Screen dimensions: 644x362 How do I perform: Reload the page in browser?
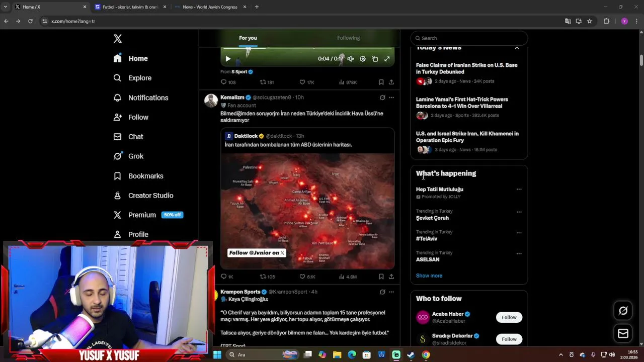click(x=30, y=21)
